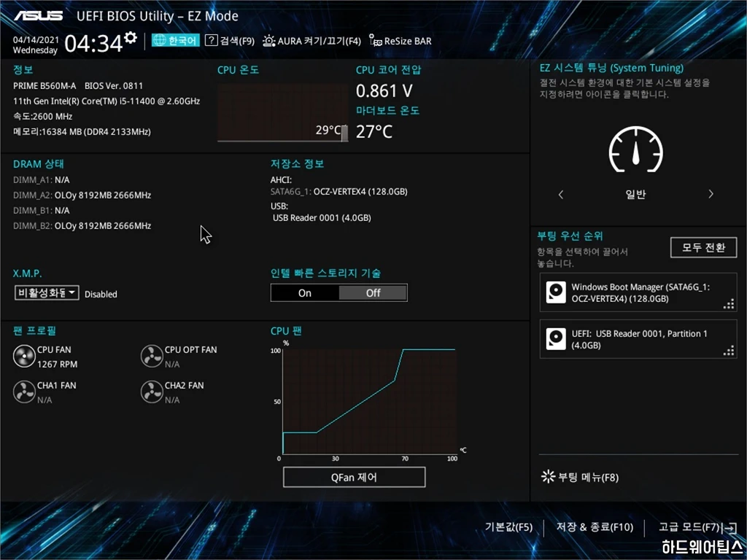This screenshot has width=747, height=560.
Task: Click 저장 & 종료(F10)
Action: 595,526
